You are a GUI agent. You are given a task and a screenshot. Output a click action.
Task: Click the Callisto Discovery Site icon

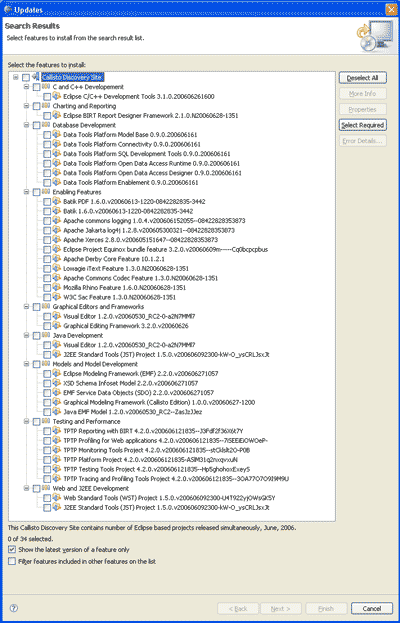(x=35, y=77)
